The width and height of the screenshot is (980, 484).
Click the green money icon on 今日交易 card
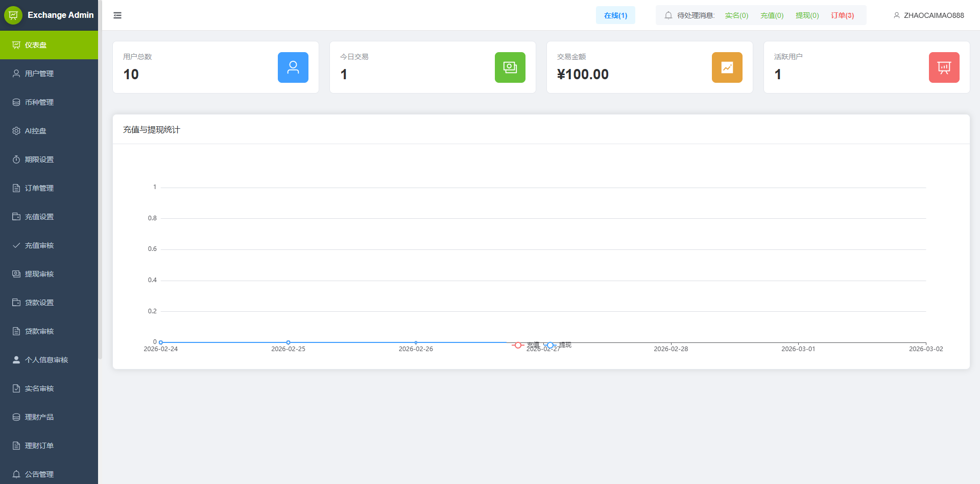(510, 67)
